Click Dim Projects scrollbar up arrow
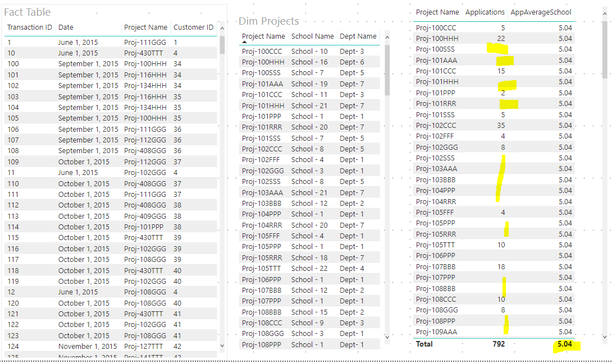 click(x=387, y=38)
